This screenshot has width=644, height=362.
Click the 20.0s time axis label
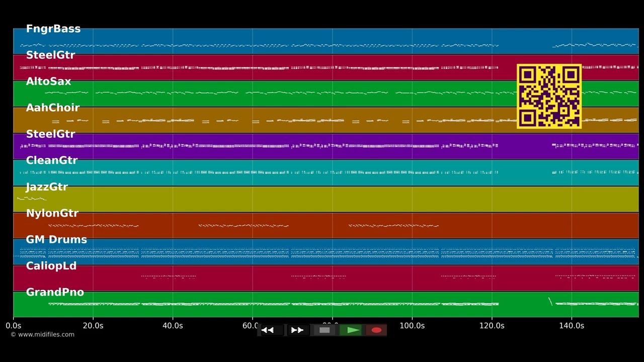pyautogui.click(x=93, y=326)
